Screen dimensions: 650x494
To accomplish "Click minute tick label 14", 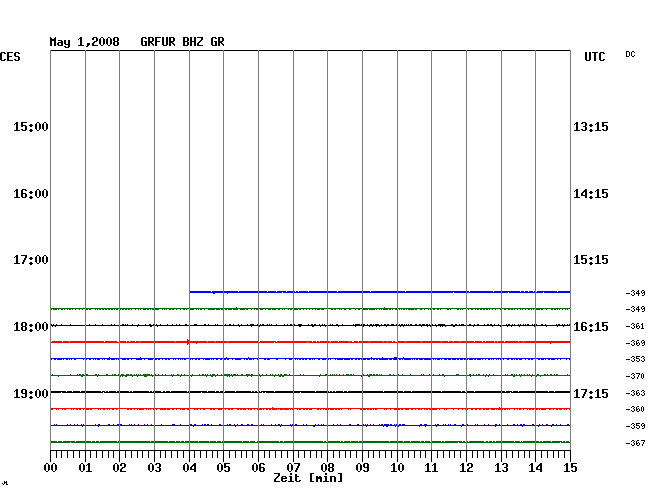I will [536, 468].
